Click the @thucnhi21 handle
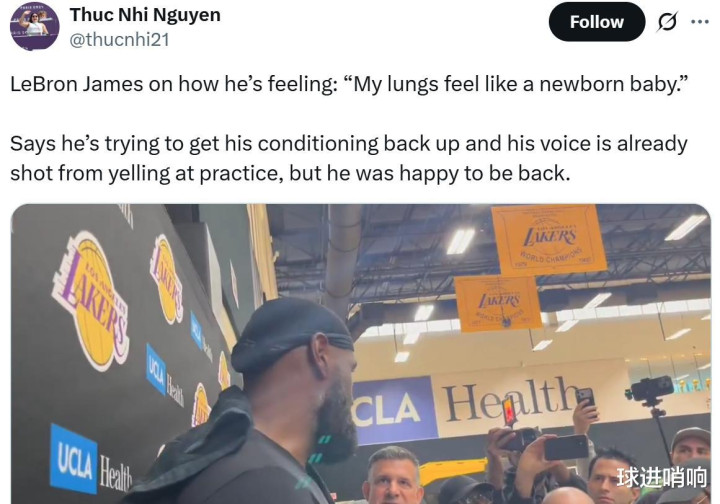 point(119,39)
